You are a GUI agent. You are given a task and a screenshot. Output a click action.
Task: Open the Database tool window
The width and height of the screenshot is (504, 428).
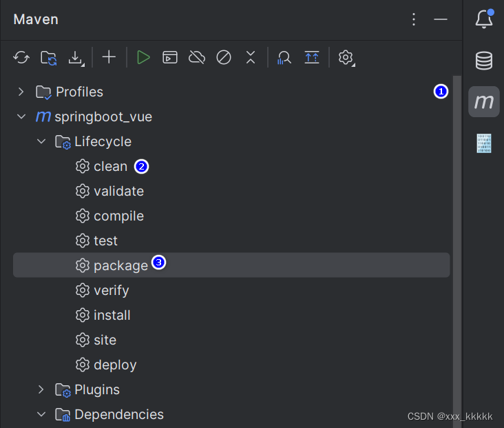click(x=484, y=61)
